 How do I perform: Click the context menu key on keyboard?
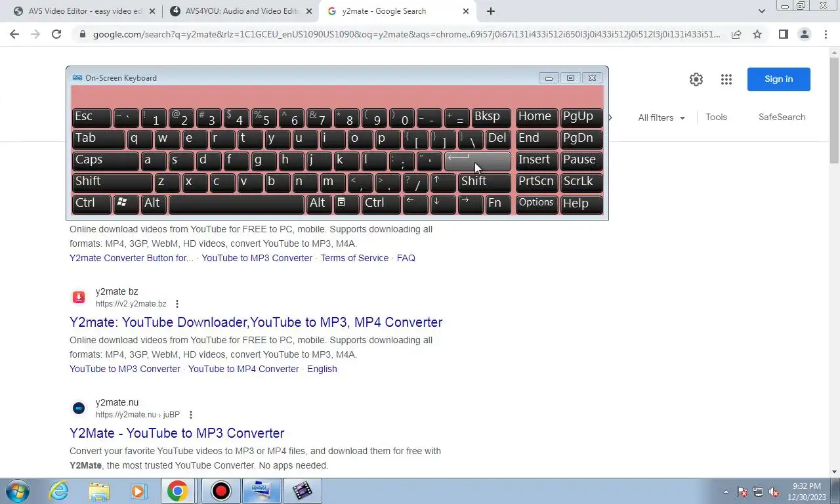pyautogui.click(x=346, y=203)
